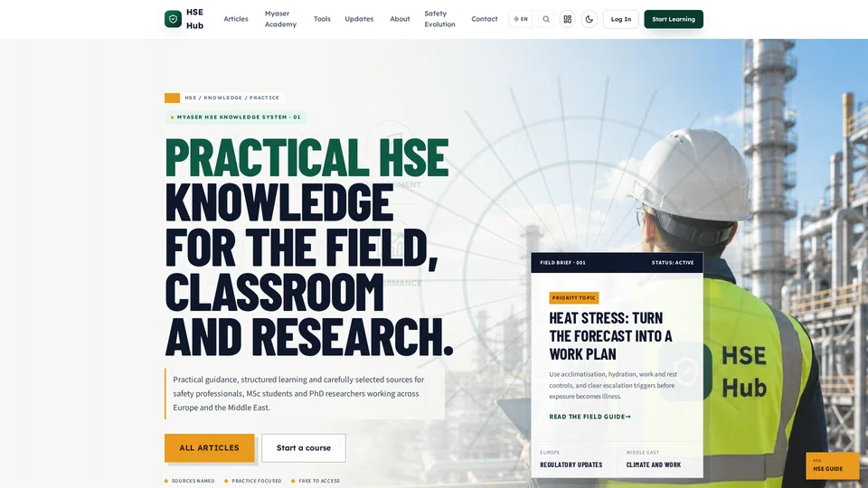Viewport: 868px width, 488px height.
Task: Click the HSE / KNOWLEDGE / PRACTICE breadcrumb label
Action: pyautogui.click(x=232, y=98)
